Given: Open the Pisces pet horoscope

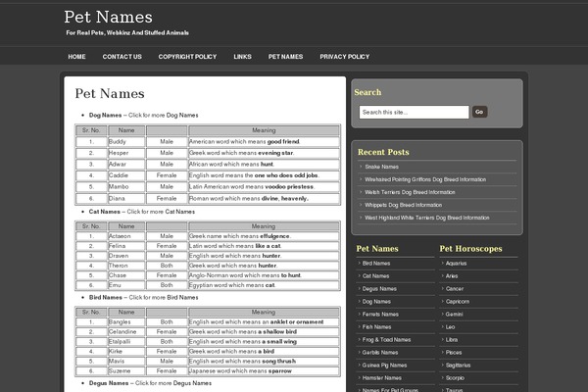Looking at the screenshot, I should click(454, 353).
